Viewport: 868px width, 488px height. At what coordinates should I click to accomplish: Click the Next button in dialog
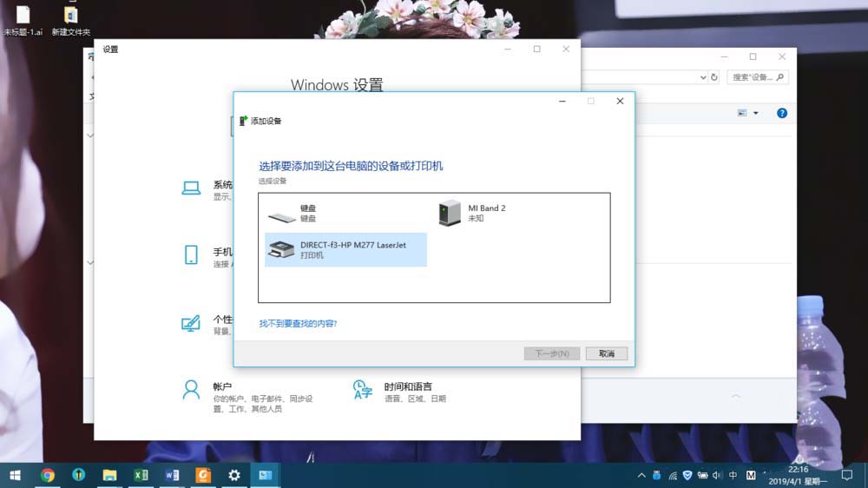click(x=552, y=353)
